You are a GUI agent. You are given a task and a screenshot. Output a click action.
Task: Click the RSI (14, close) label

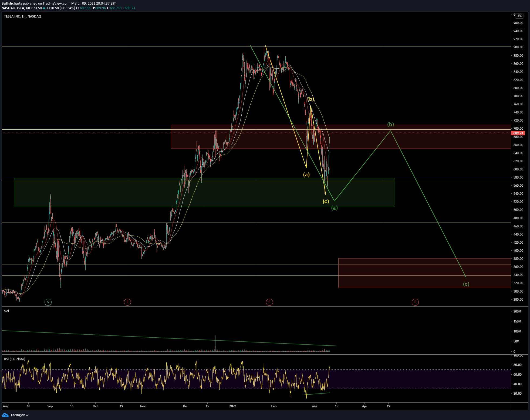[x=15, y=359]
